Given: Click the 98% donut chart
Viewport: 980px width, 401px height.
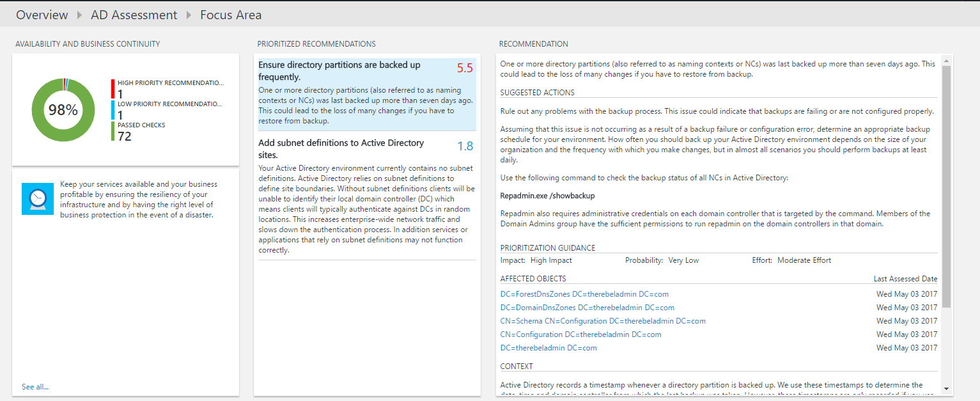Looking at the screenshot, I should (63, 110).
